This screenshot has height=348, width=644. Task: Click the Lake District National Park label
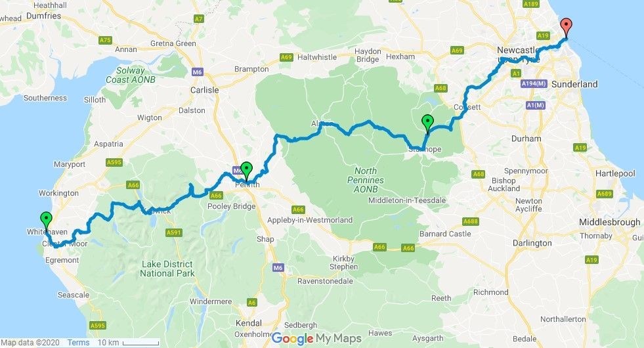tap(167, 269)
